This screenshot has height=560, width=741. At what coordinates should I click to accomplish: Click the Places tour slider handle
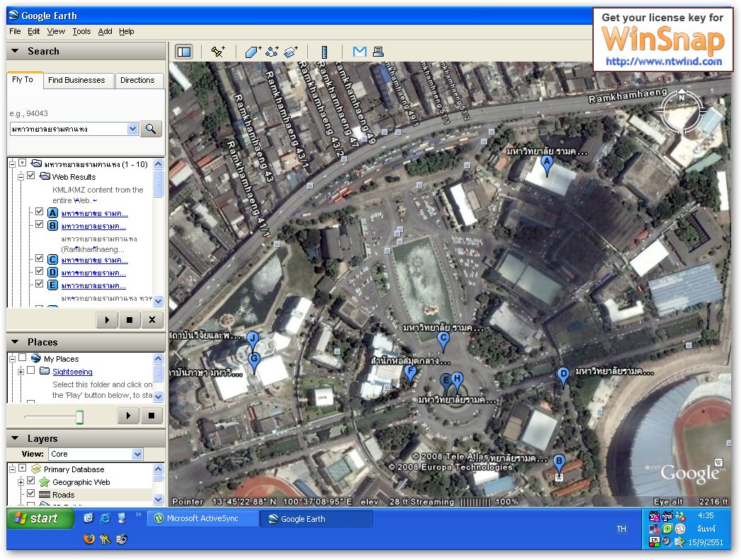[x=79, y=417]
